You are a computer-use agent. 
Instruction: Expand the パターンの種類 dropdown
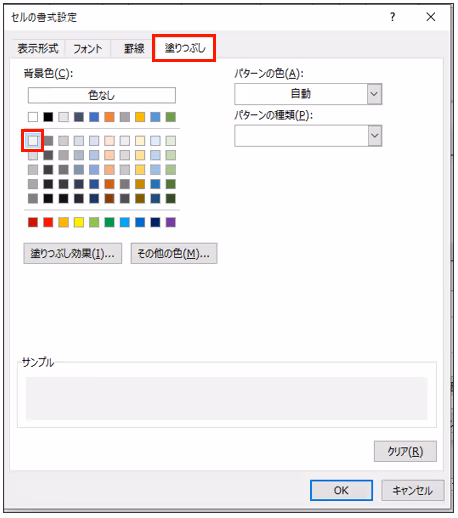(375, 136)
